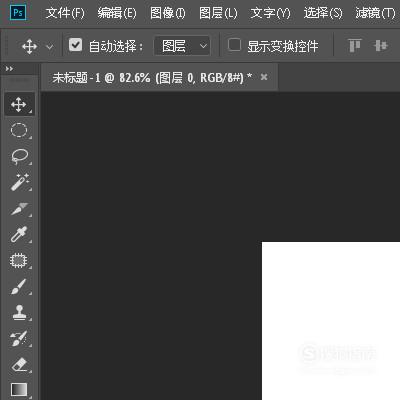
Task: Select the Gradient tool
Action: (19, 389)
